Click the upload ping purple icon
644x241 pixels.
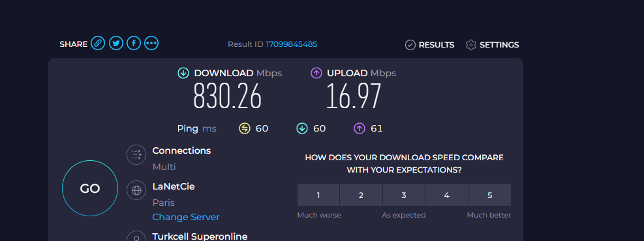click(x=360, y=129)
